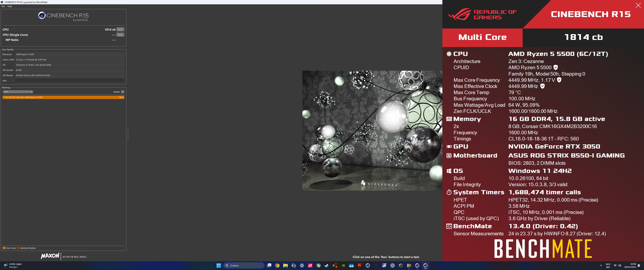Click the MAXON logo at the bottom
The width and height of the screenshot is (644, 270).
click(50, 256)
